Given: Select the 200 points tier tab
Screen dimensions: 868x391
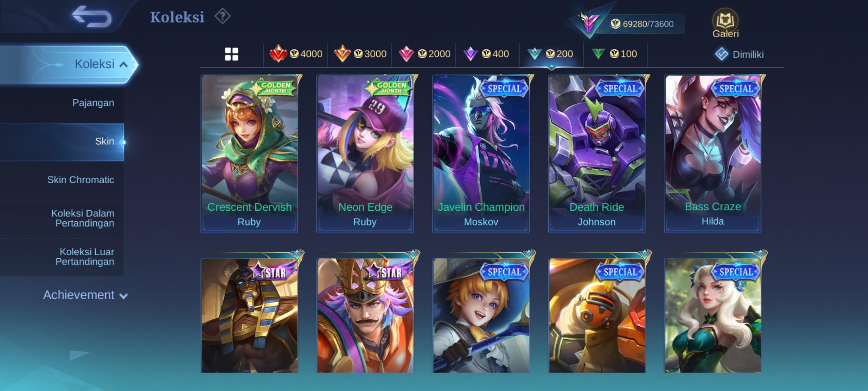Looking at the screenshot, I should (x=551, y=54).
